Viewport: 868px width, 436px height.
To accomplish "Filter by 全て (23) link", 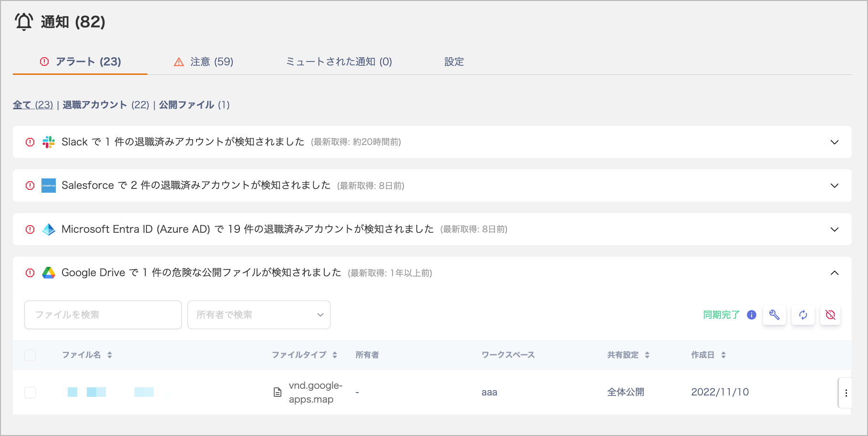I will click(x=33, y=105).
